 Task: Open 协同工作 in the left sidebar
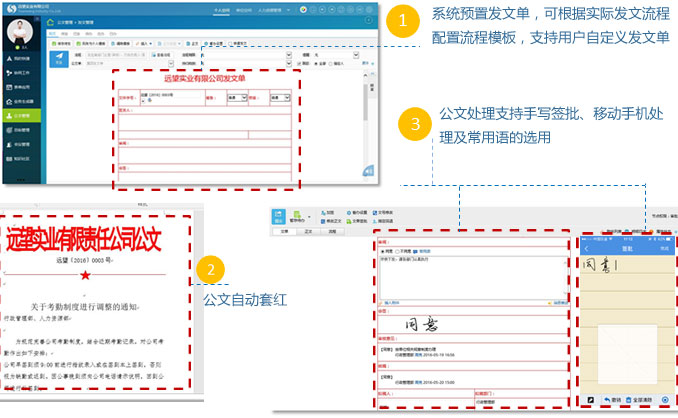(x=21, y=73)
